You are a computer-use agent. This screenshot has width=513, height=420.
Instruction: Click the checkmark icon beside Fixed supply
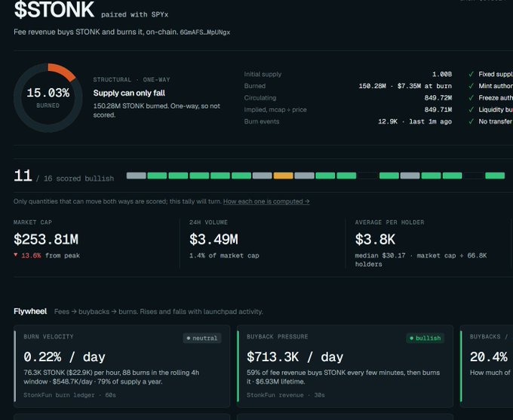(471, 74)
